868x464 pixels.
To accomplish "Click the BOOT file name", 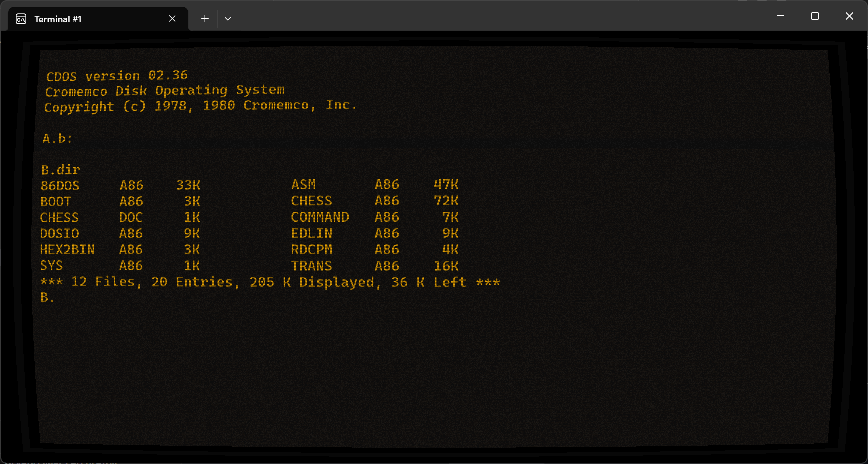I will 56,201.
